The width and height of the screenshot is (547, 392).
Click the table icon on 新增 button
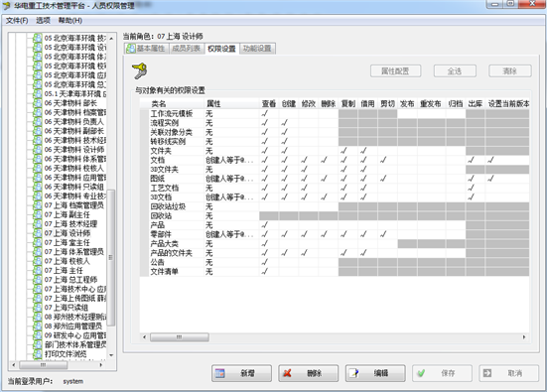click(x=219, y=373)
